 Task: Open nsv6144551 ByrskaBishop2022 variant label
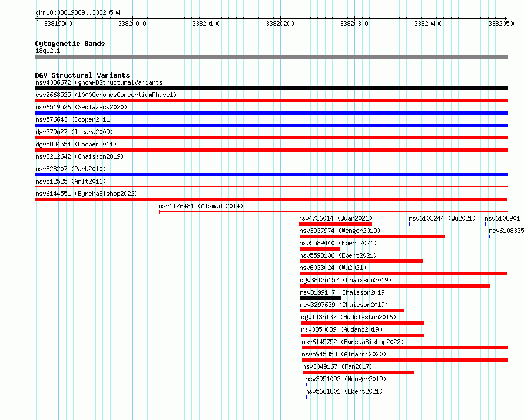(x=87, y=194)
